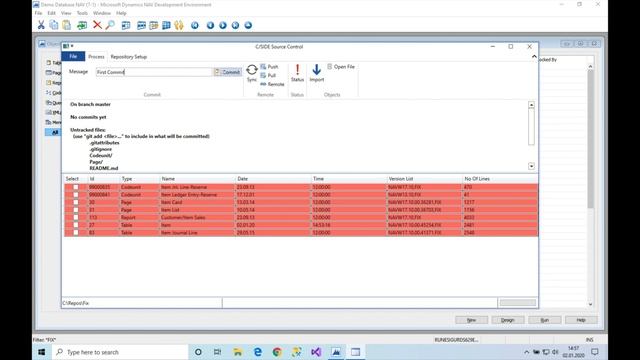The height and width of the screenshot is (360, 640).
Task: Open Windows Start menu
Action: click(42, 352)
